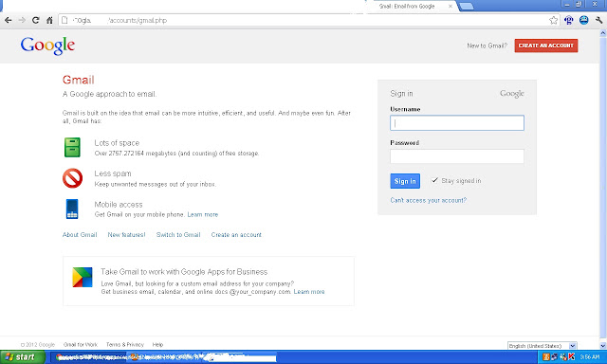
Task: Click the blue globe extension icon
Action: 584,20
